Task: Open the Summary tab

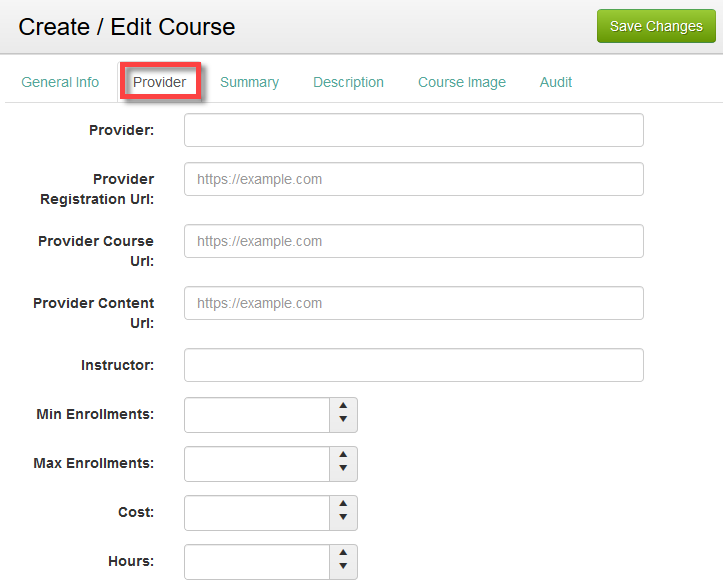Action: [249, 82]
